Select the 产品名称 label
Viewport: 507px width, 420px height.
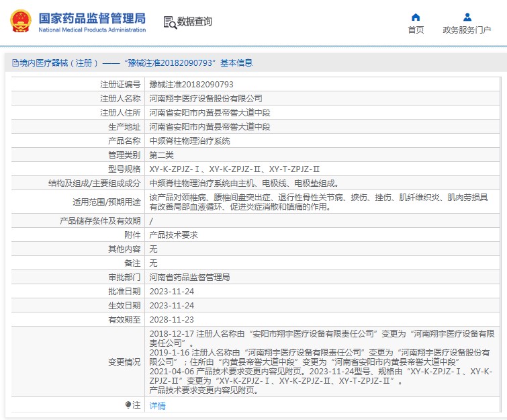point(124,140)
